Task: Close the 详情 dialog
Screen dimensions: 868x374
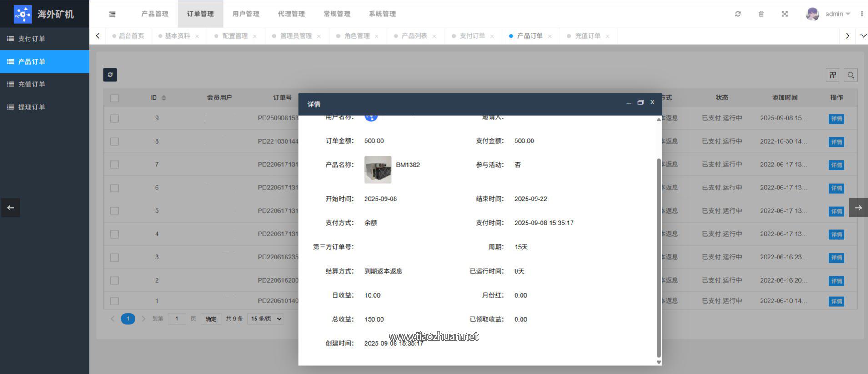Action: (652, 102)
